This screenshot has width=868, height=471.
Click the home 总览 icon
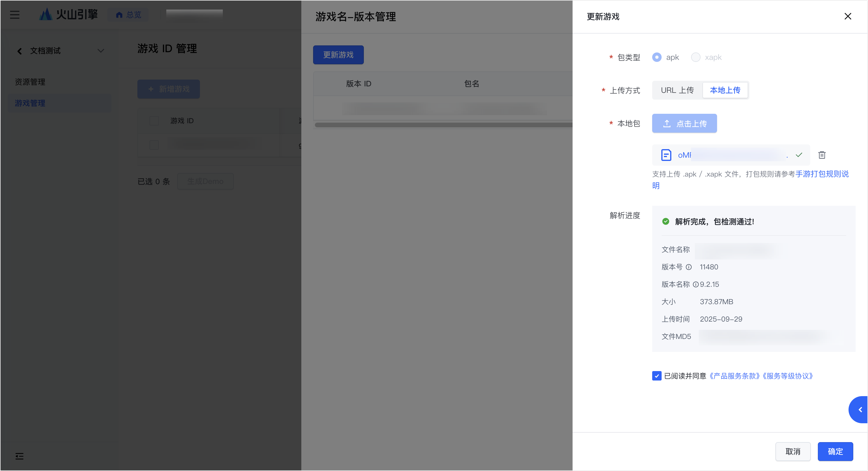119,14
